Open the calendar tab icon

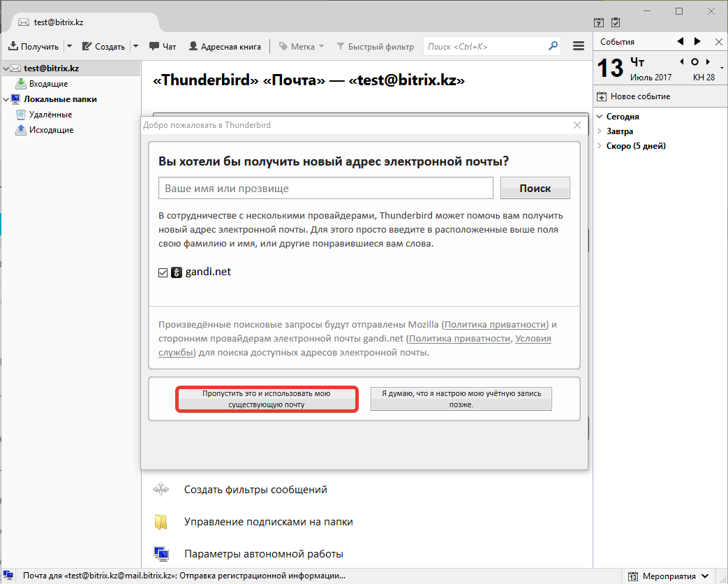599,22
